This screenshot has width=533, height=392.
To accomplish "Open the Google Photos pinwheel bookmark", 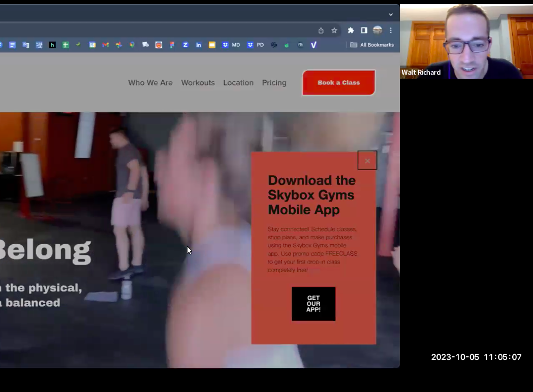I will [x=118, y=45].
